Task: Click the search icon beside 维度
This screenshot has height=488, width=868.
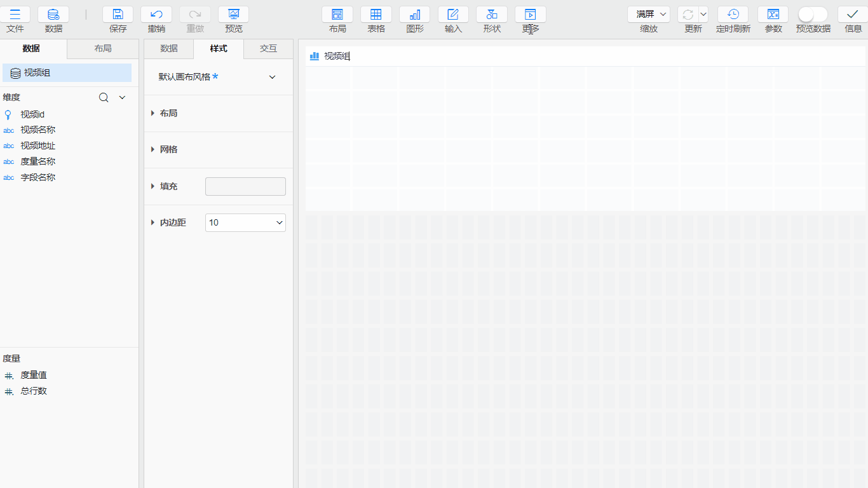Action: (104, 97)
